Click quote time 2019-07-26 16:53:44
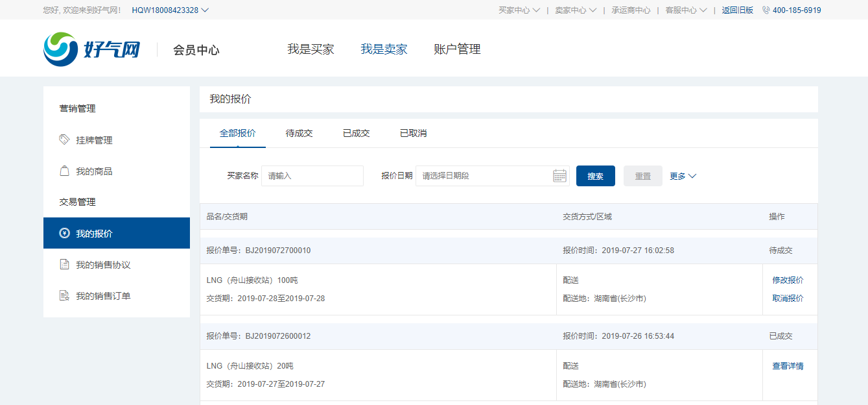This screenshot has height=405, width=868. click(x=638, y=336)
